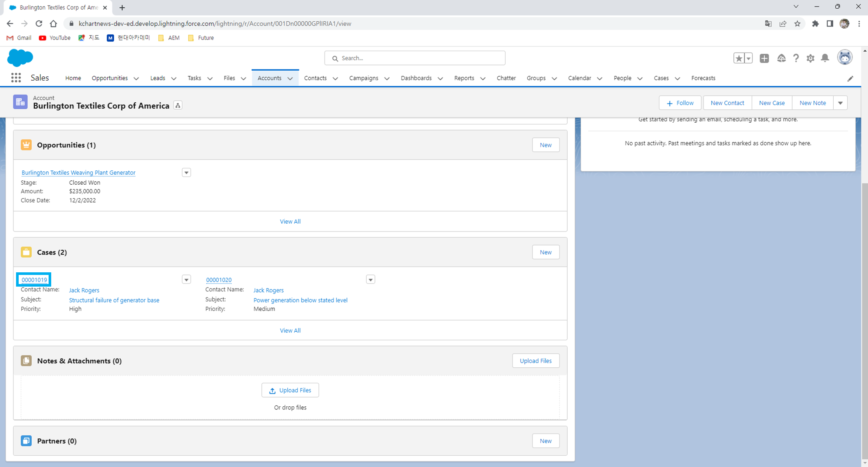Open the Calendar tab

pyautogui.click(x=579, y=78)
